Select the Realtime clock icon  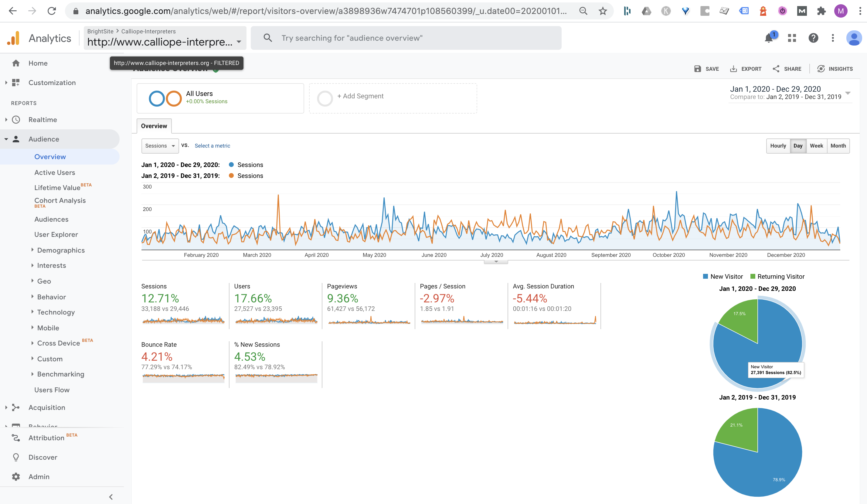pos(16,119)
